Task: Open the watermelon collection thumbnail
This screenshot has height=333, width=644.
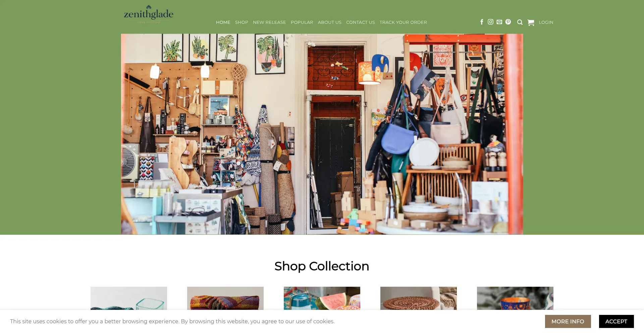Action: (322, 298)
